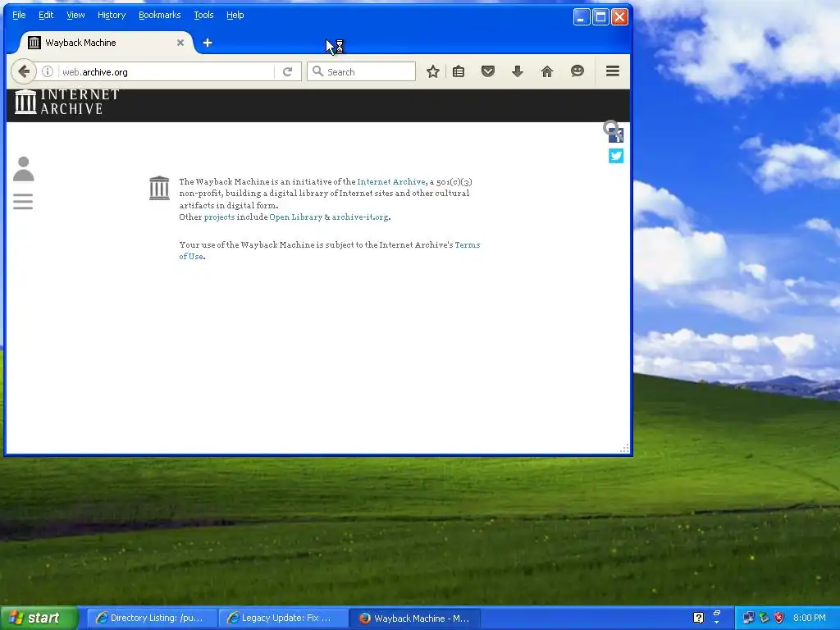Switch to Wayback Machine taskbar button
840x630 pixels.
tap(415, 619)
